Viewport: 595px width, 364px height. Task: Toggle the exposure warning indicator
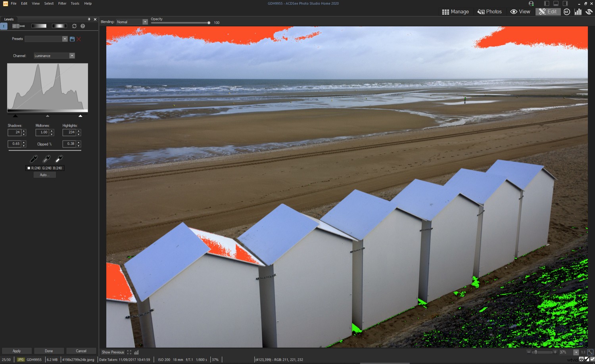click(589, 12)
